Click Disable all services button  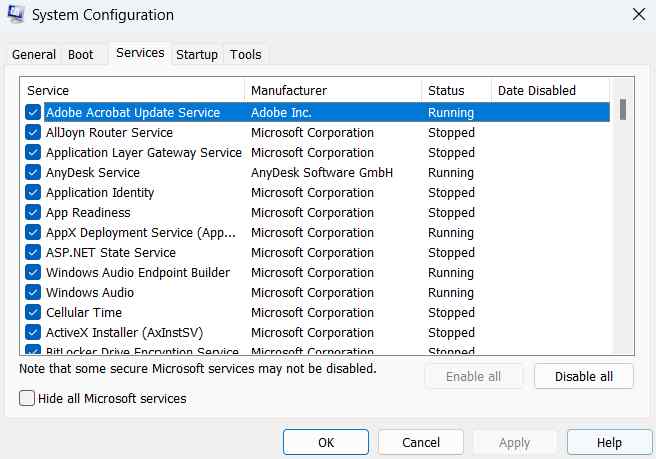[584, 377]
